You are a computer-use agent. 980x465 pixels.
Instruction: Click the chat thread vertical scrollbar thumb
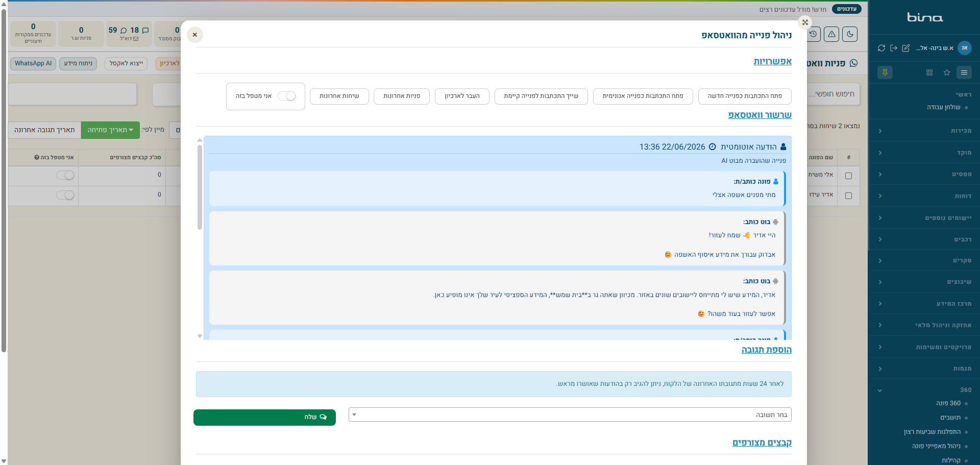tap(200, 187)
